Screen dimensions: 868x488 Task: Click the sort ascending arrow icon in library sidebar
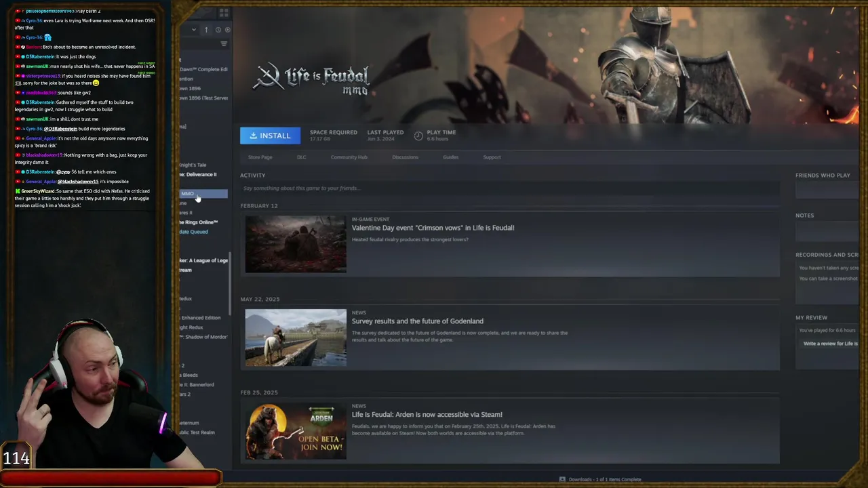pos(206,30)
